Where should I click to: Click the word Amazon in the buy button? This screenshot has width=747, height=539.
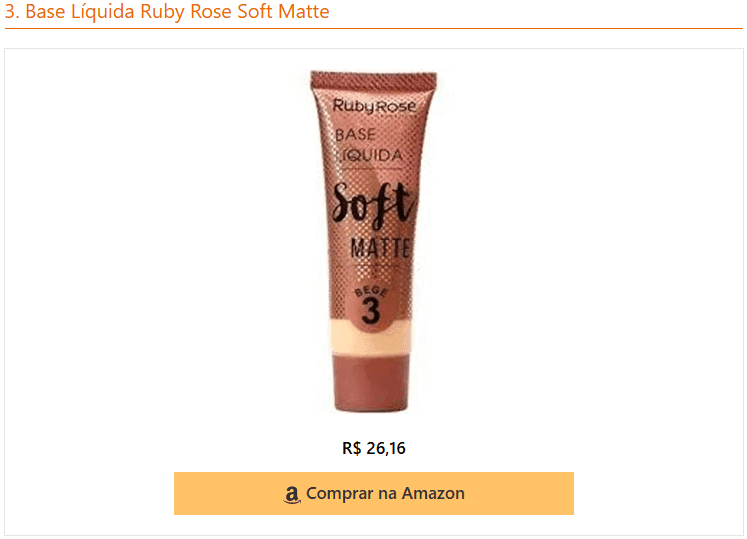pos(433,493)
